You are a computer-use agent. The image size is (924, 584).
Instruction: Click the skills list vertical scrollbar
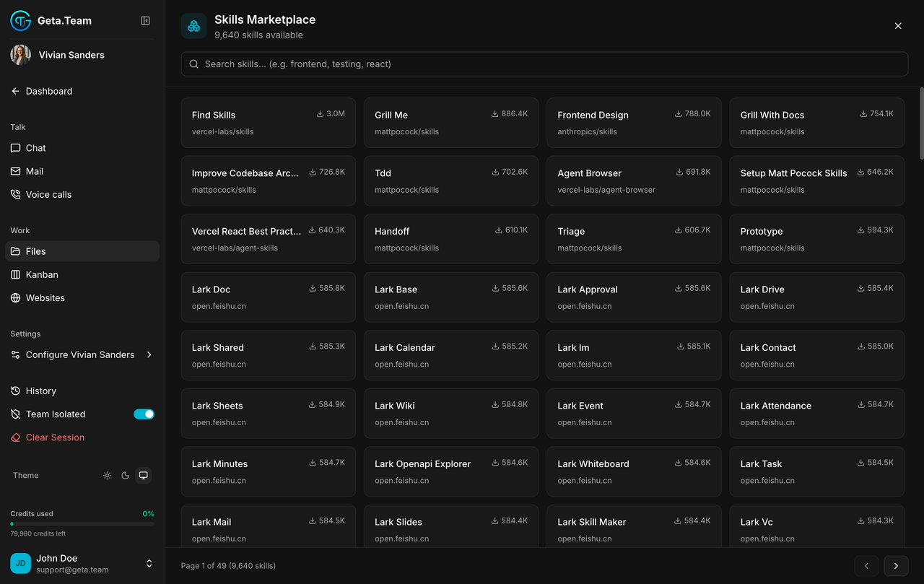921,123
